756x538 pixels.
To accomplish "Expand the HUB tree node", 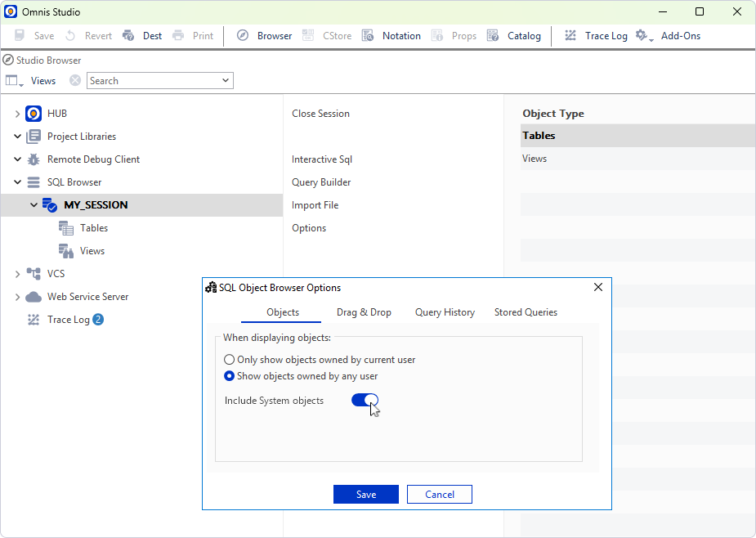I will pos(17,114).
